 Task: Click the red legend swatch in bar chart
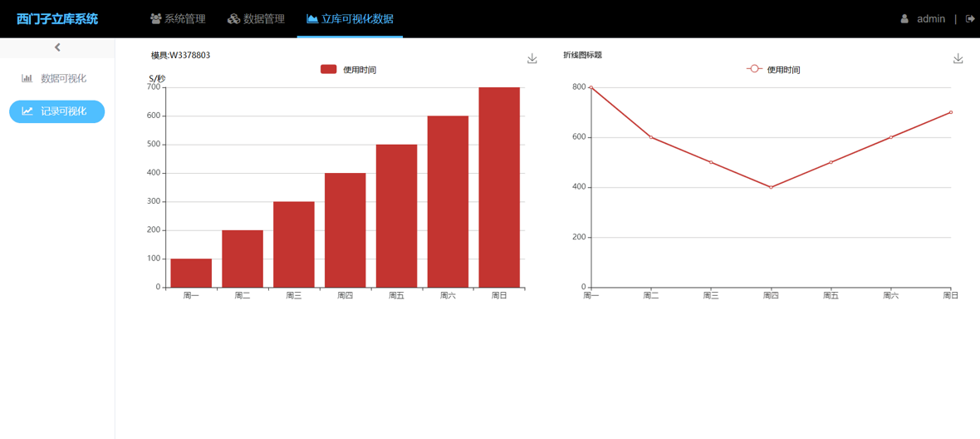pyautogui.click(x=329, y=70)
